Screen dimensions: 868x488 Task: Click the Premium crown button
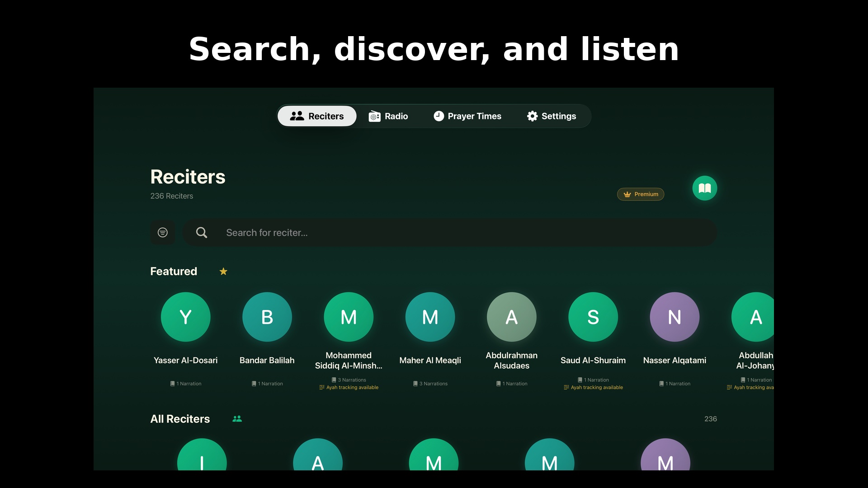point(640,194)
